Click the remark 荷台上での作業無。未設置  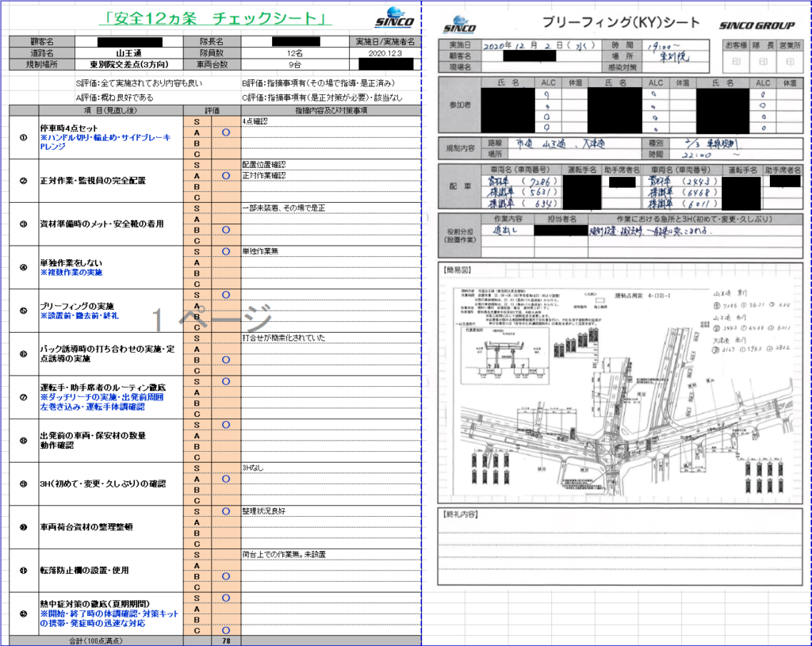point(284,554)
